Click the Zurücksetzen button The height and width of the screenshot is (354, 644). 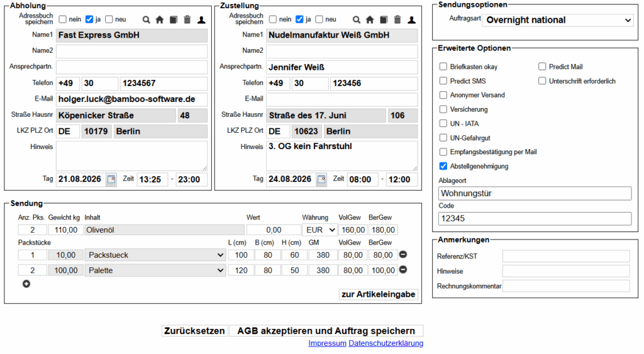[194, 331]
